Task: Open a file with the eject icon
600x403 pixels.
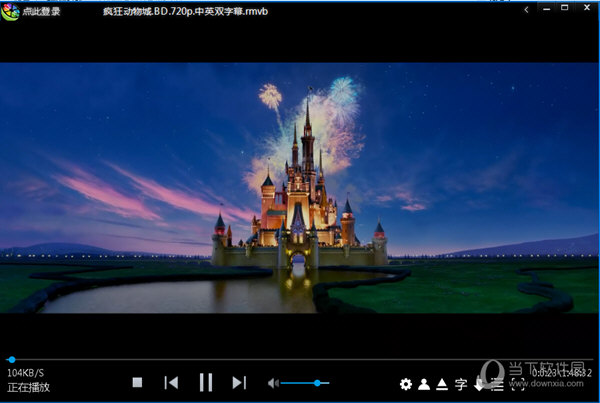Action: (x=441, y=384)
